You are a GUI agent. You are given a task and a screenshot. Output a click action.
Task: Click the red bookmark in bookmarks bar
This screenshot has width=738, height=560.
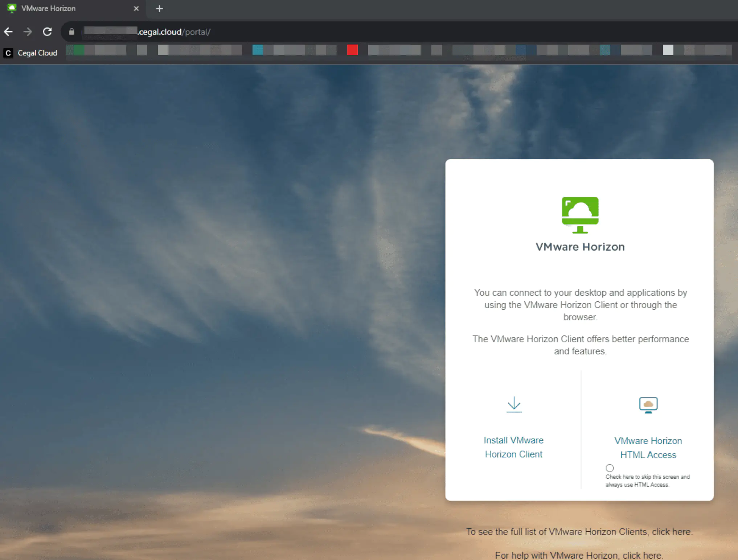(x=352, y=50)
